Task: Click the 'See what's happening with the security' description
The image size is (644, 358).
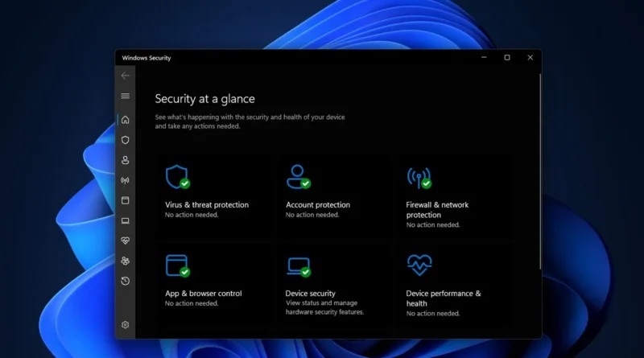Action: 250,121
